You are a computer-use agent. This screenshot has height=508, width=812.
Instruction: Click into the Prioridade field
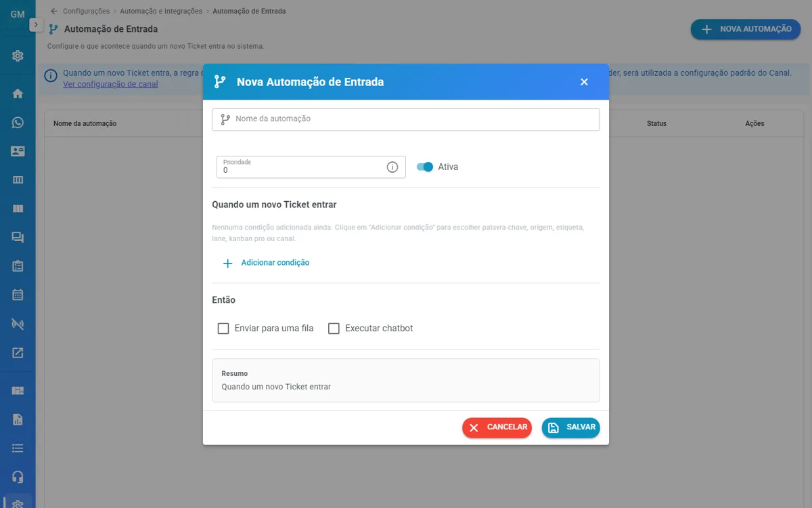click(x=311, y=167)
